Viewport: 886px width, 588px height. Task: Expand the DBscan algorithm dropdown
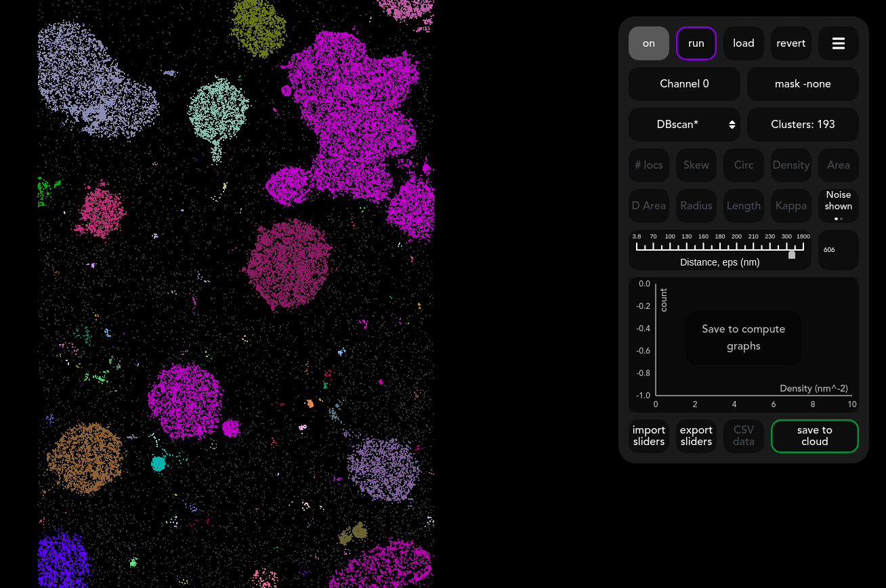[x=684, y=125]
